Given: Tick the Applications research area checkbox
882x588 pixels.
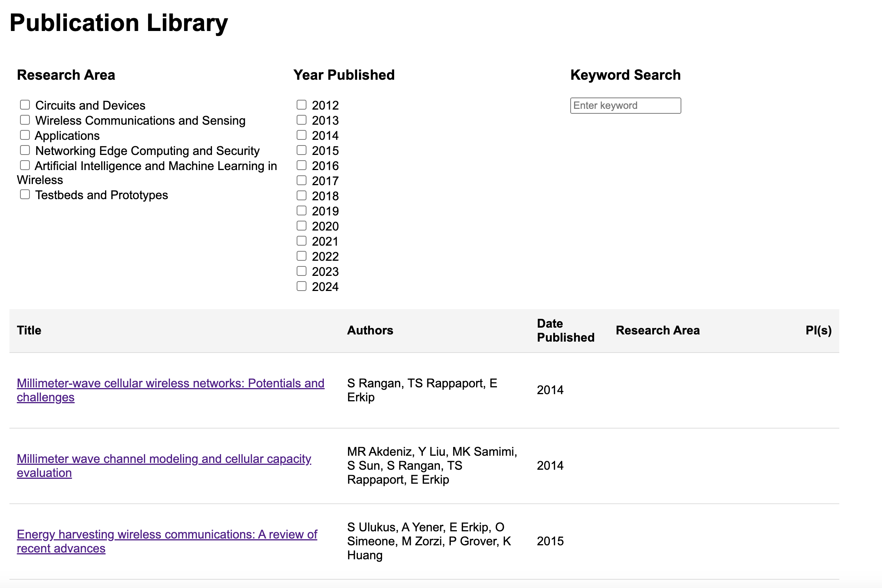Looking at the screenshot, I should pyautogui.click(x=25, y=135).
